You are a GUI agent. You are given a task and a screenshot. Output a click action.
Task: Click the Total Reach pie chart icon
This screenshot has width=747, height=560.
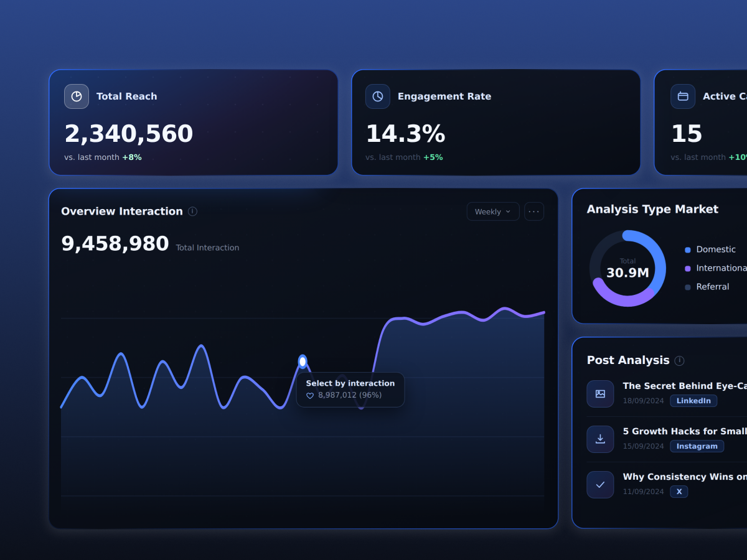click(x=77, y=96)
